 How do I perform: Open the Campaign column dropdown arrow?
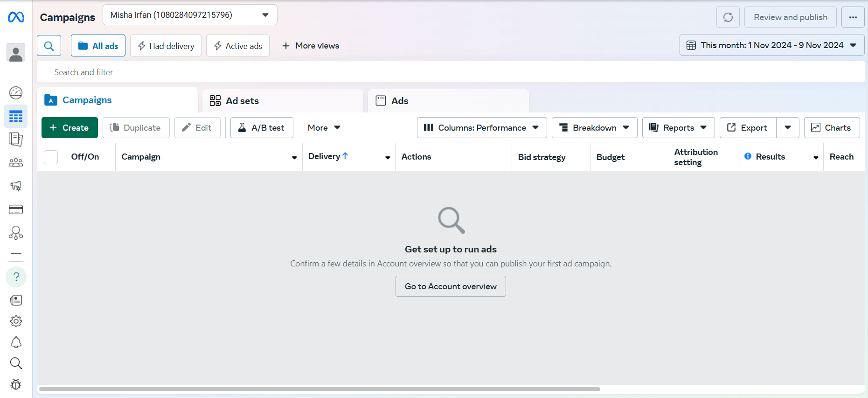point(294,158)
